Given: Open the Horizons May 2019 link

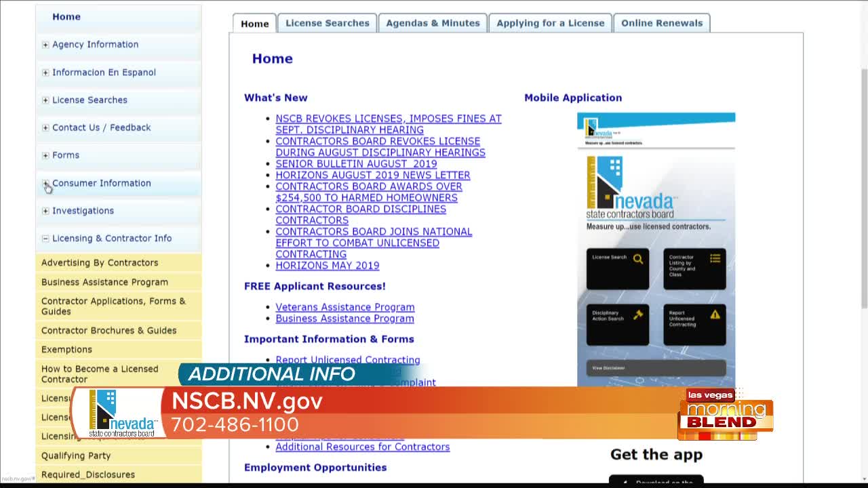Looking at the screenshot, I should [x=328, y=266].
